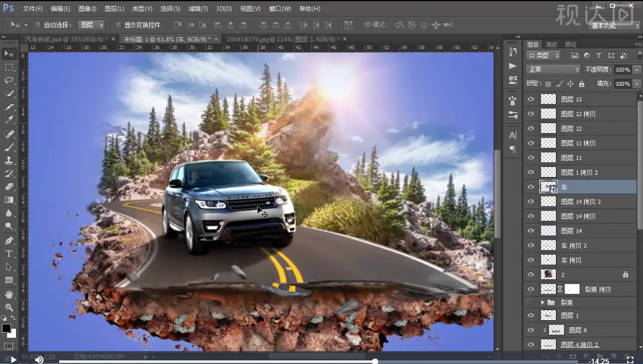
Task: Enable the 自动选择 checkbox
Action: point(38,25)
